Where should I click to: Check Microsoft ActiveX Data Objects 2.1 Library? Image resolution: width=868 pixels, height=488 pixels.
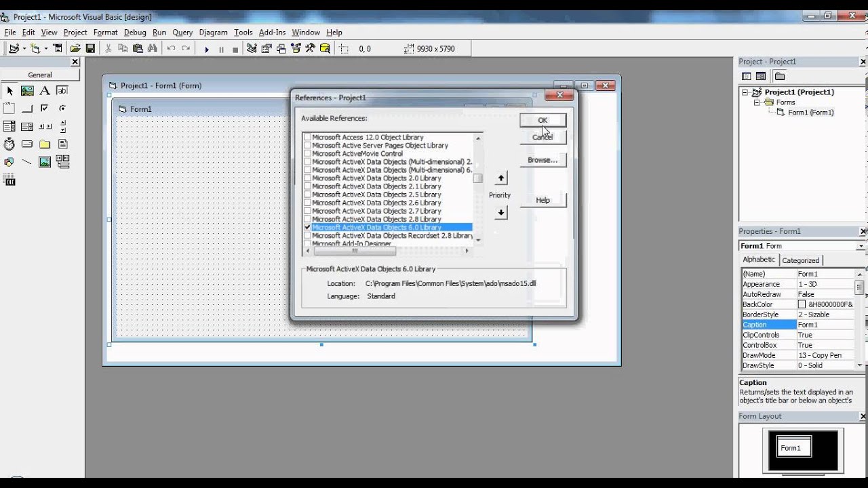308,186
